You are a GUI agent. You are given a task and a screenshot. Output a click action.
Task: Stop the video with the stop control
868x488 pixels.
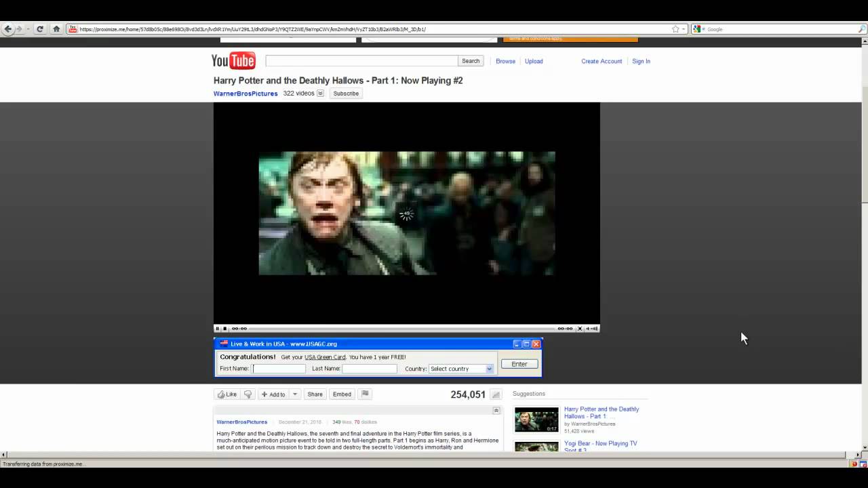pos(225,329)
